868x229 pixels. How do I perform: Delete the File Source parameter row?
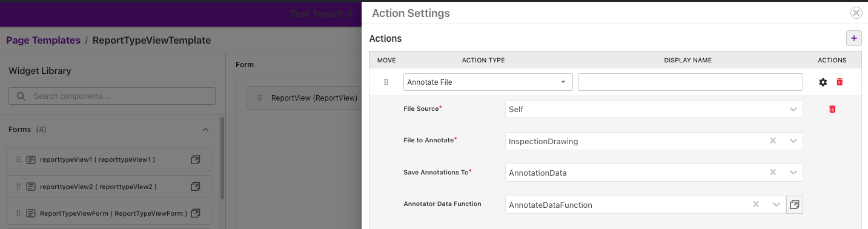click(832, 109)
